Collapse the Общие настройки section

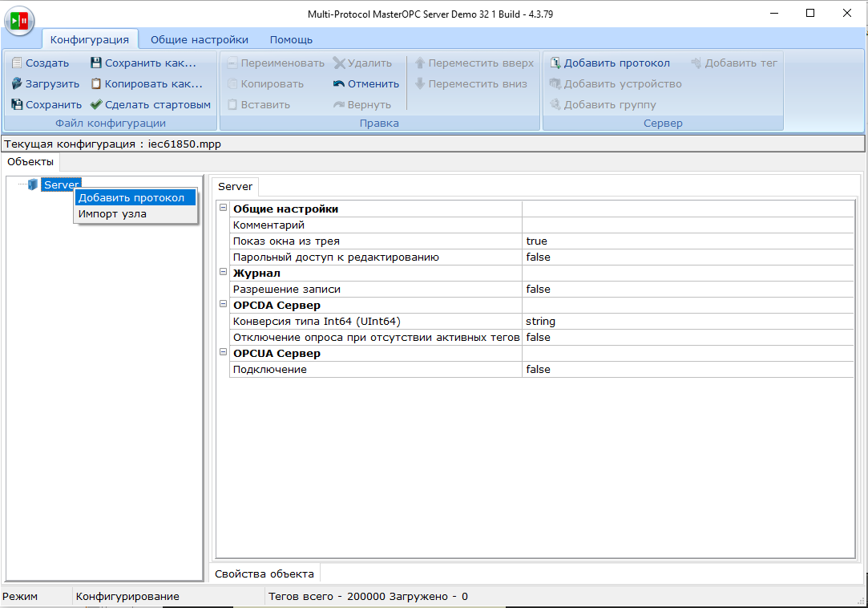(x=223, y=208)
